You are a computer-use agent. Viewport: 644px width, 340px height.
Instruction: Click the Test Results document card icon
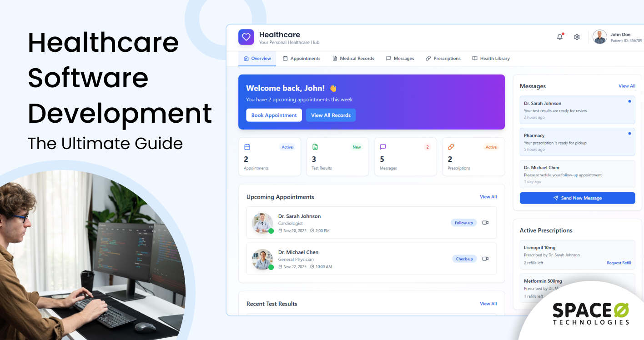tap(315, 147)
